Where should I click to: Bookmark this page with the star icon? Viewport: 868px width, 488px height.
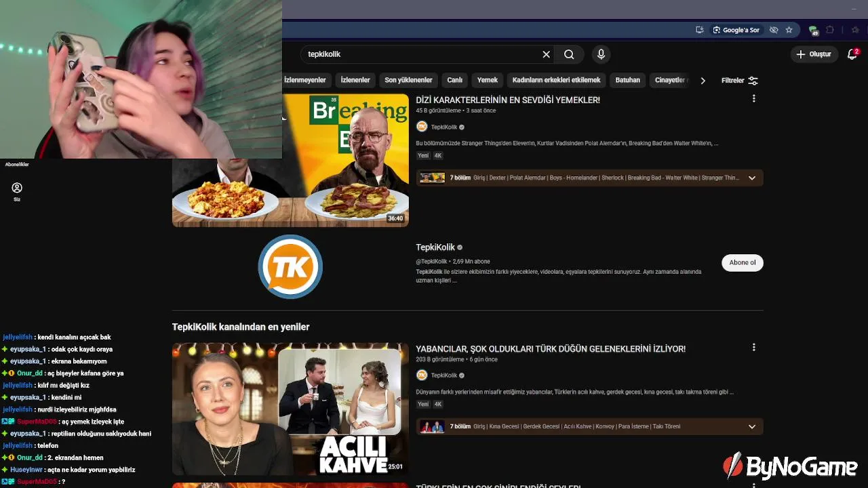click(x=789, y=30)
